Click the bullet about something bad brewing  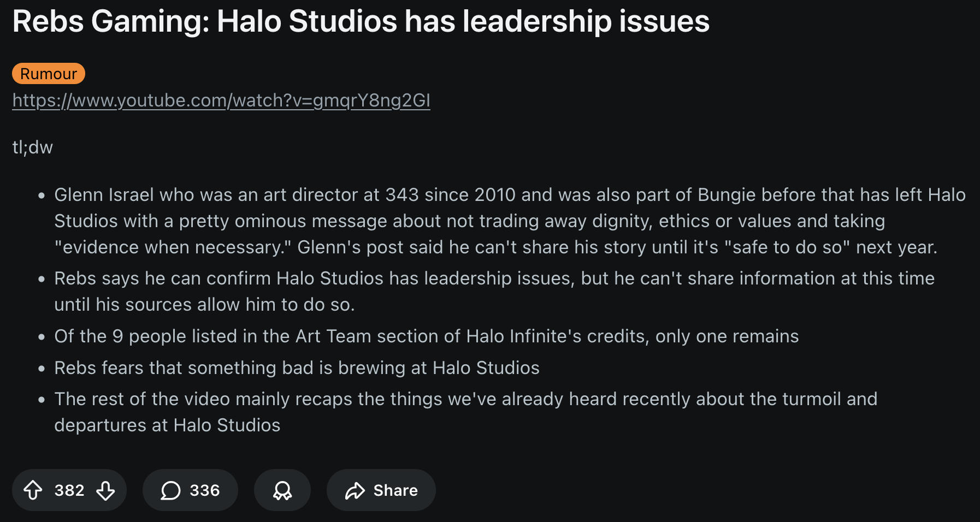(x=297, y=368)
